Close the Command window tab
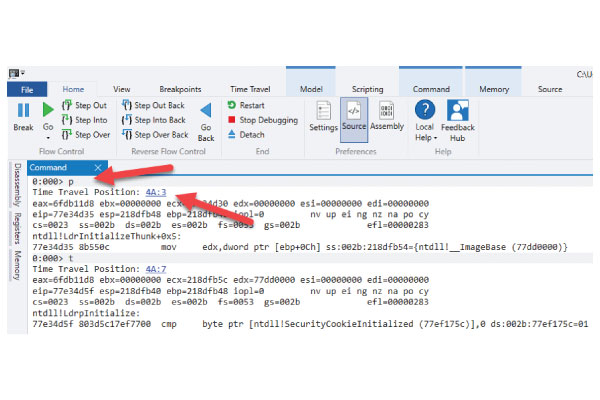The height and width of the screenshot is (400, 600). (97, 167)
